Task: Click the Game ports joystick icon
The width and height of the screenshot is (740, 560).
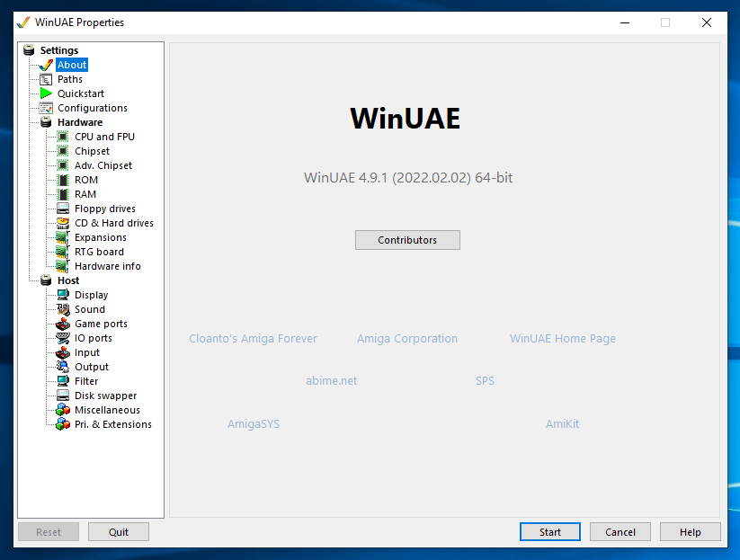Action: click(x=63, y=324)
